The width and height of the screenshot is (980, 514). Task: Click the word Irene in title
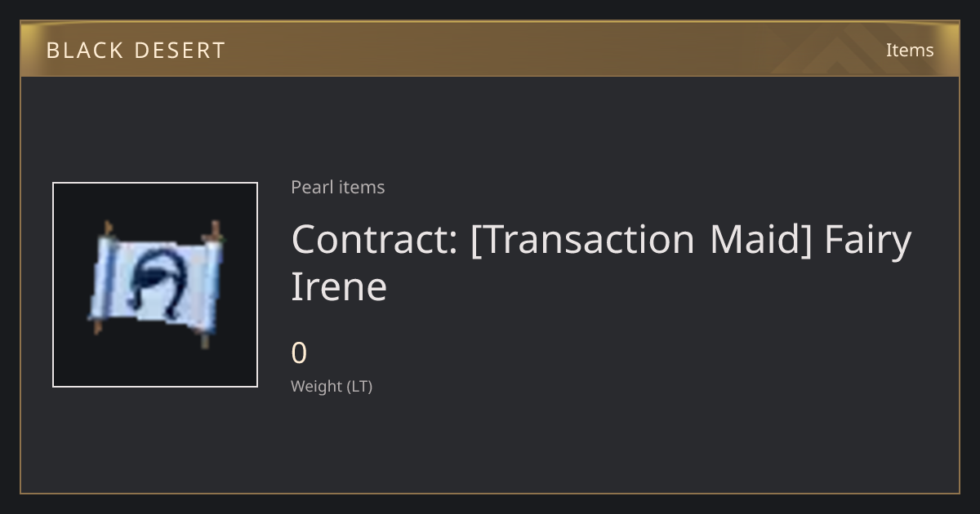[x=339, y=286]
